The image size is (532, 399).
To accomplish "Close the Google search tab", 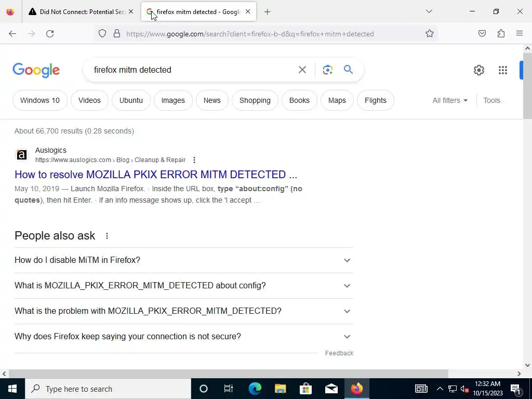I will click(x=248, y=12).
